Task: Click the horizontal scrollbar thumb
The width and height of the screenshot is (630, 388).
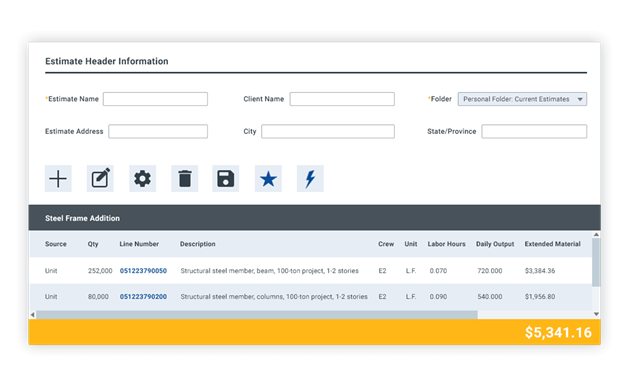Action: pos(257,314)
